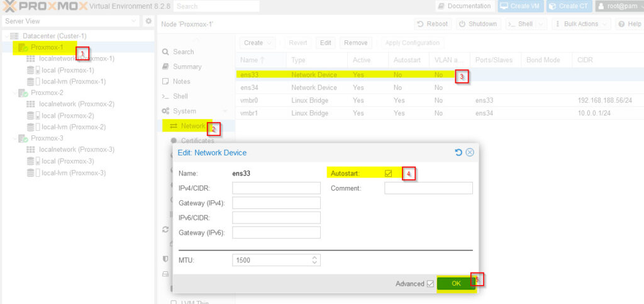This screenshot has width=644, height=304.
Task: Select the vmbr0 Linux Bridge row
Action: [440, 100]
